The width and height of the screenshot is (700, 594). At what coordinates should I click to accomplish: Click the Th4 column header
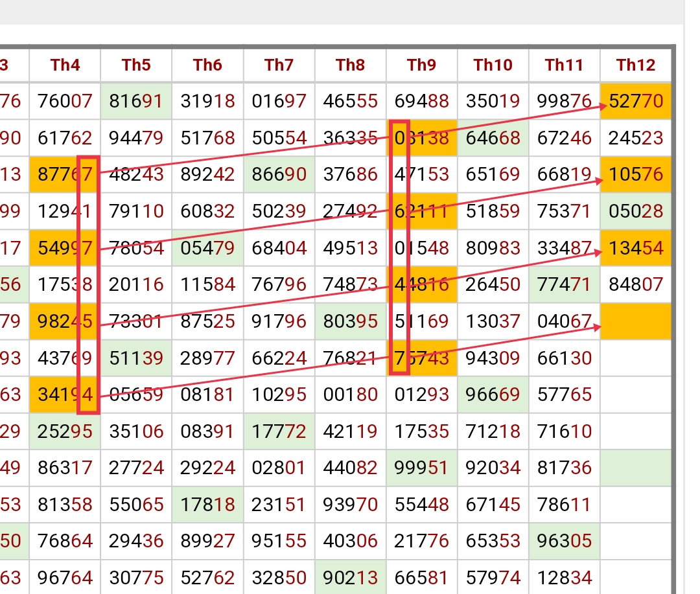click(x=65, y=65)
